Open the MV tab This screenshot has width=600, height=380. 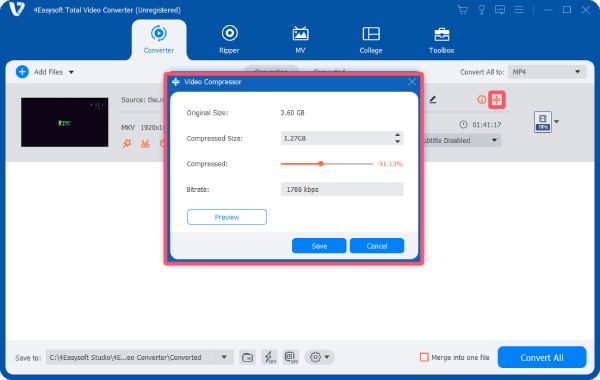(300, 39)
